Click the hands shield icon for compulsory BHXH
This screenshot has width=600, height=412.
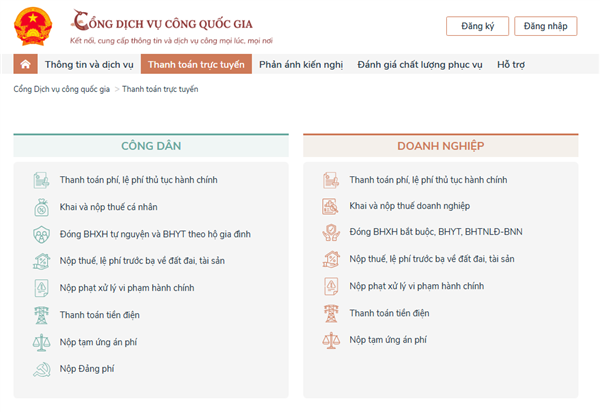[331, 232]
